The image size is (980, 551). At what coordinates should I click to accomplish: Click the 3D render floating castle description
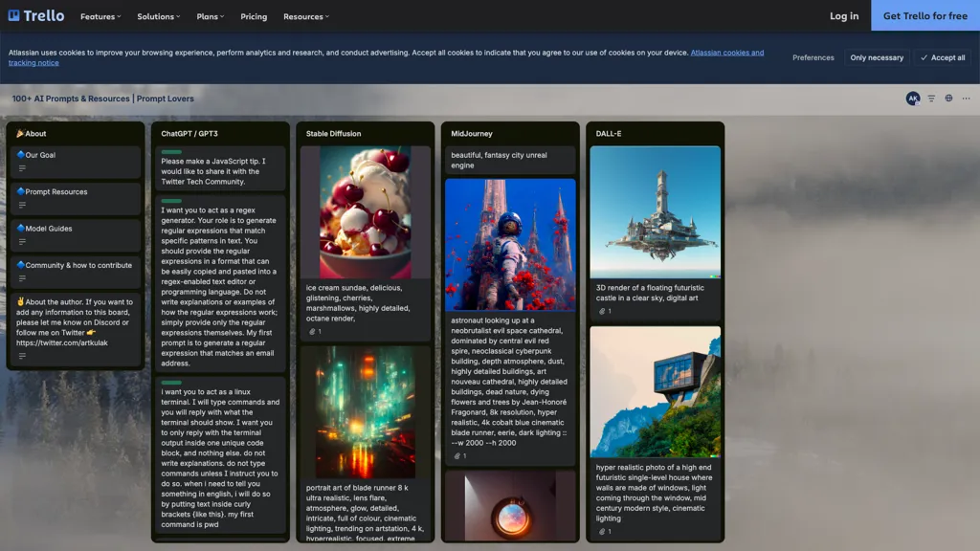tap(650, 293)
